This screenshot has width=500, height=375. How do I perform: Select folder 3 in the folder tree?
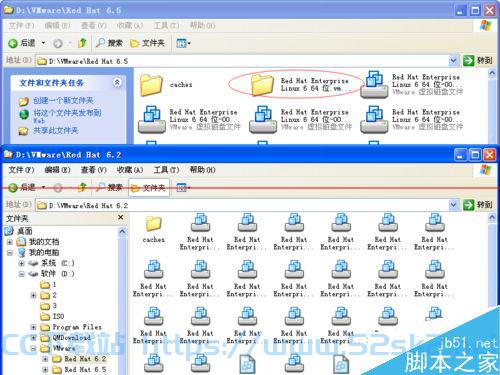point(49,306)
